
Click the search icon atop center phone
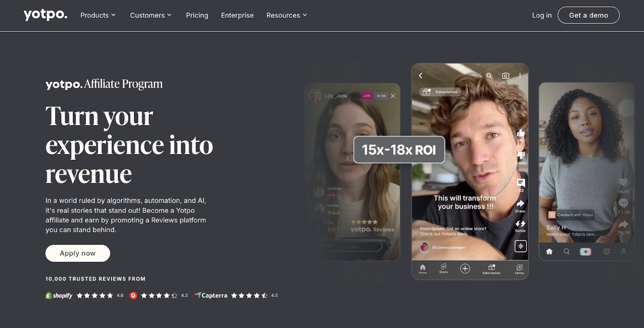tap(489, 76)
